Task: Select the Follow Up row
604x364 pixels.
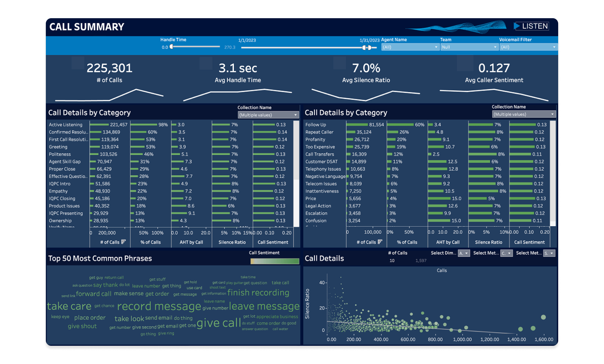Action: coord(427,125)
